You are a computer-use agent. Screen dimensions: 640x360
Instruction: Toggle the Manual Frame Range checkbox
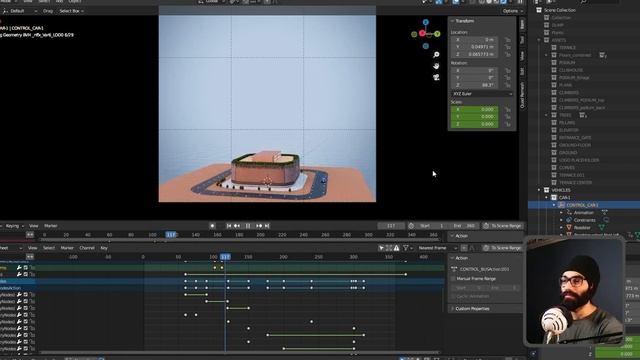(453, 279)
